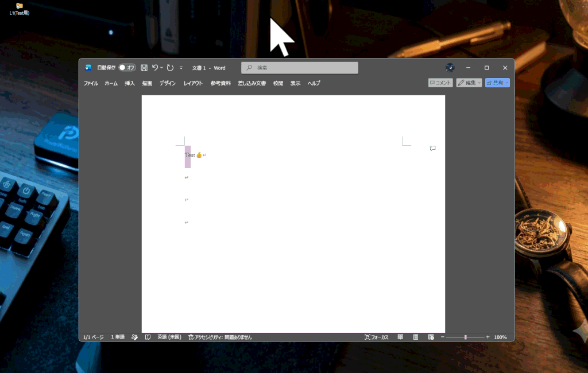Open the user account avatar

(450, 68)
